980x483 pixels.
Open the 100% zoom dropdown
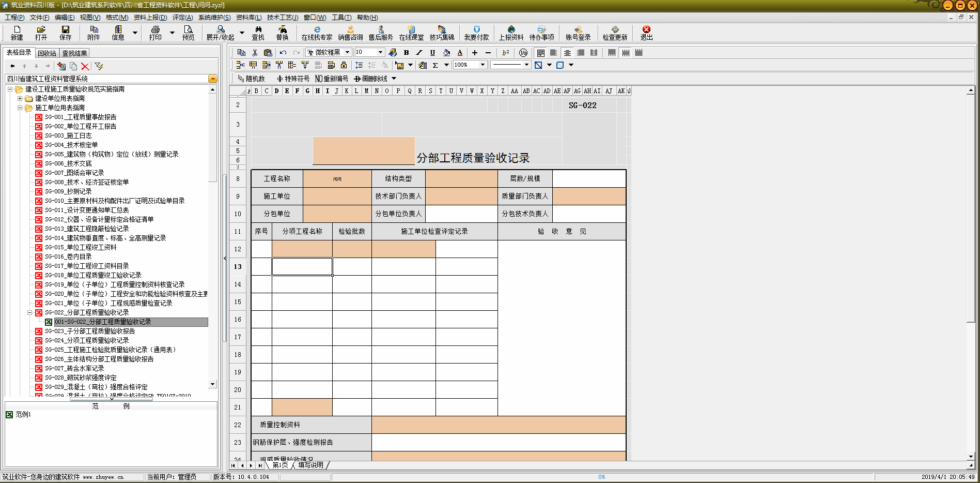[483, 65]
